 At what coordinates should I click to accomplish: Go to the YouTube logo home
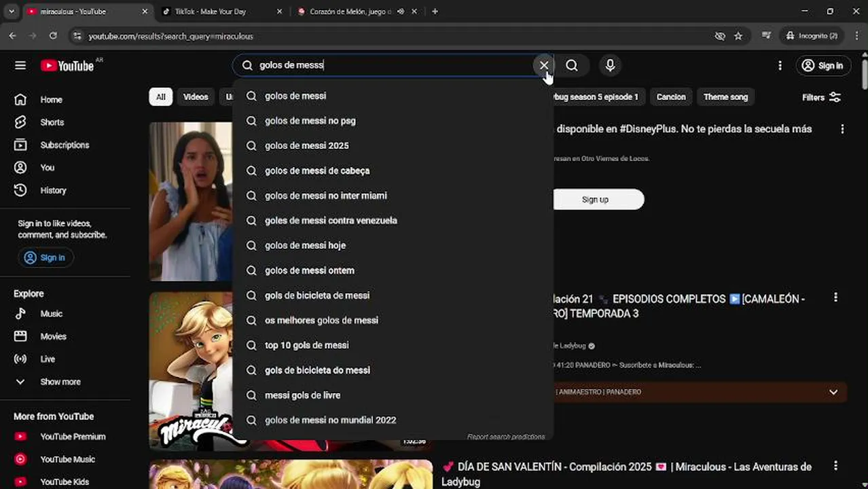pyautogui.click(x=67, y=65)
